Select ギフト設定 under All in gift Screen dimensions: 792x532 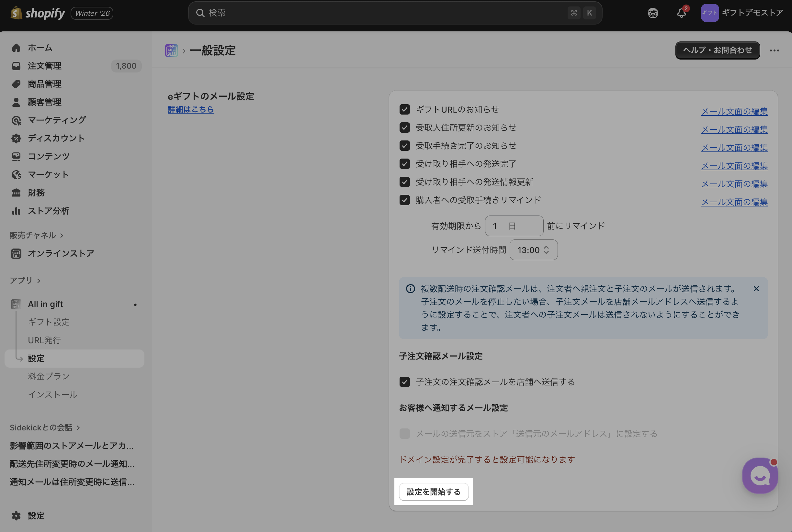[x=49, y=322]
